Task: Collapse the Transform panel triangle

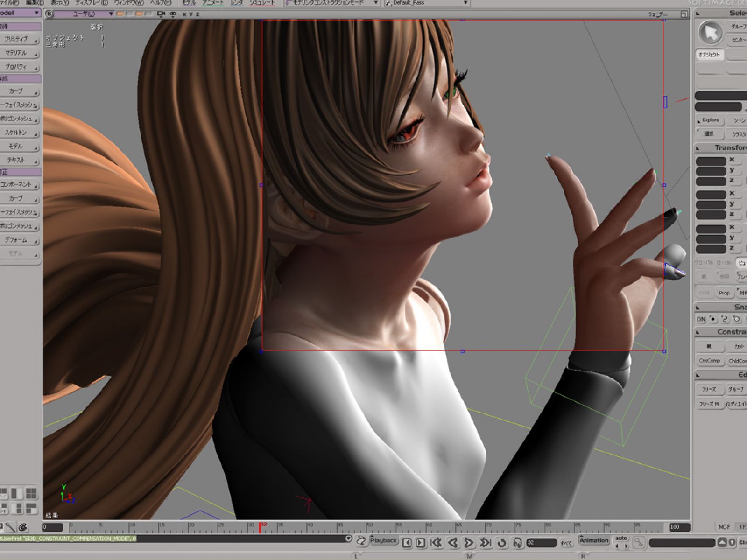Action: point(698,148)
